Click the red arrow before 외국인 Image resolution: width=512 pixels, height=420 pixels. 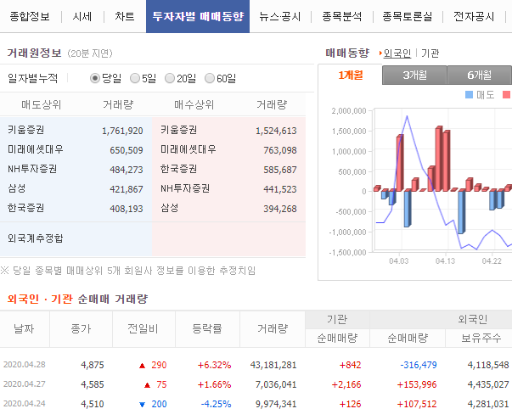click(380, 53)
